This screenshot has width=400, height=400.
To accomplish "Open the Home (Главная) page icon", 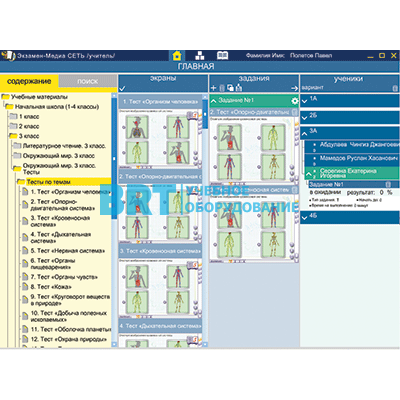I will coord(177,55).
